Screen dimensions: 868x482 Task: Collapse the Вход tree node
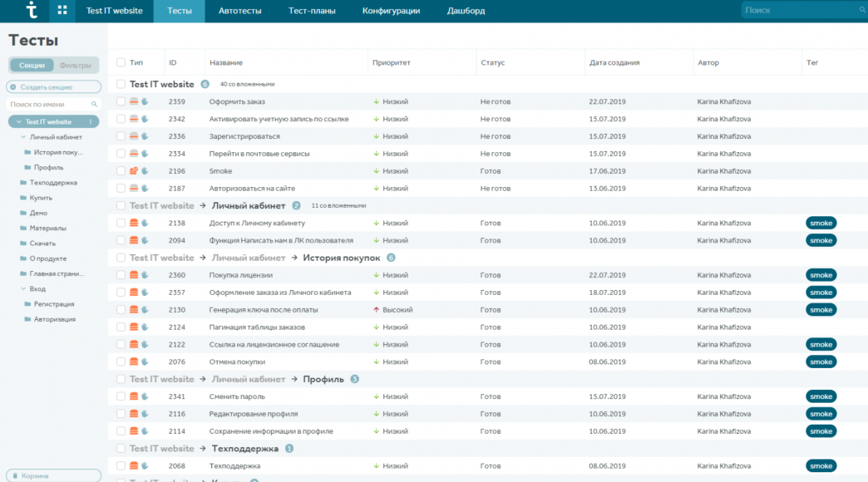coord(22,289)
